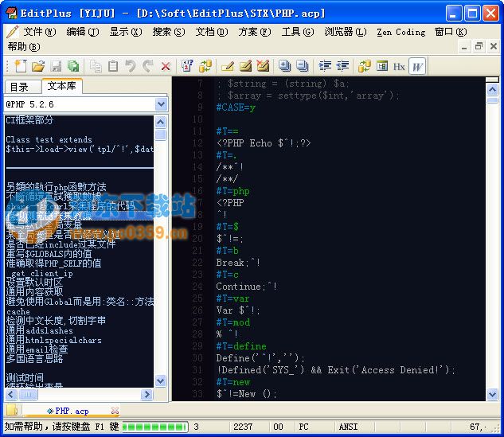Select the 通用email检查 entry
Image resolution: width=504 pixels, height=437 pixels.
(x=37, y=349)
